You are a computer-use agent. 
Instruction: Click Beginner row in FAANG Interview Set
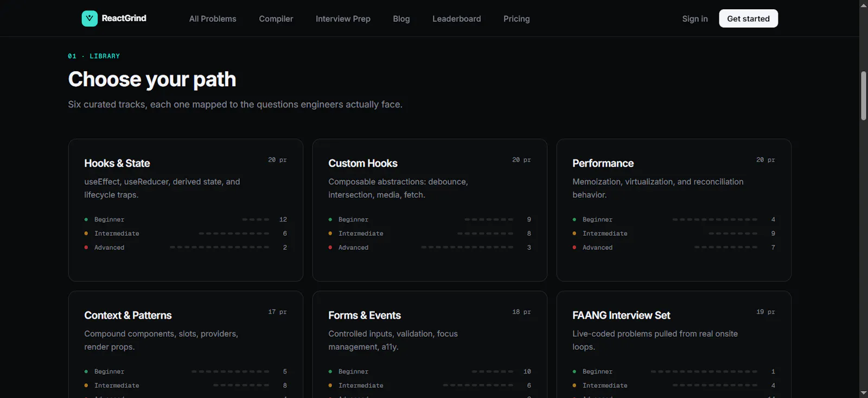point(674,371)
